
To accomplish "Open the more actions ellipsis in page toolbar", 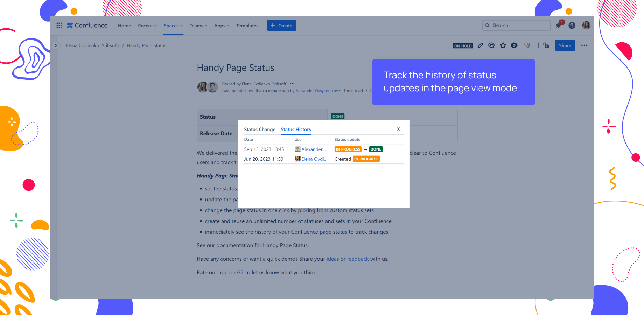I will [x=584, y=45].
